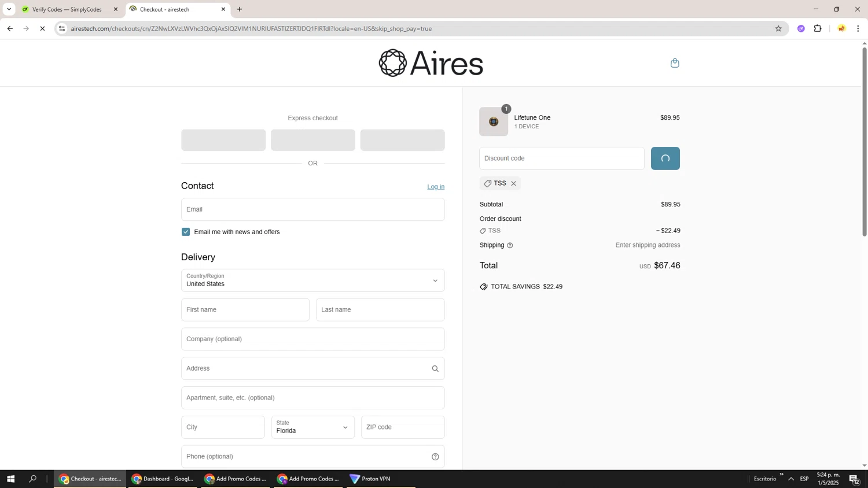Show hidden system tray icons

(x=791, y=479)
